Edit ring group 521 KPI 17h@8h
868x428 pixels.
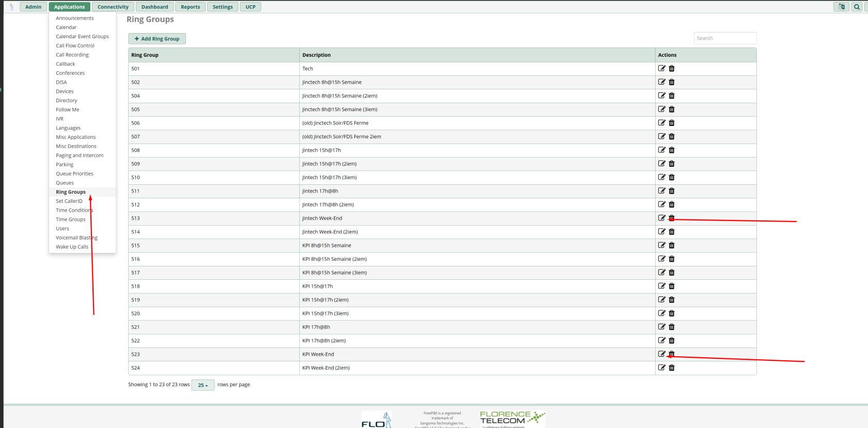tap(661, 327)
